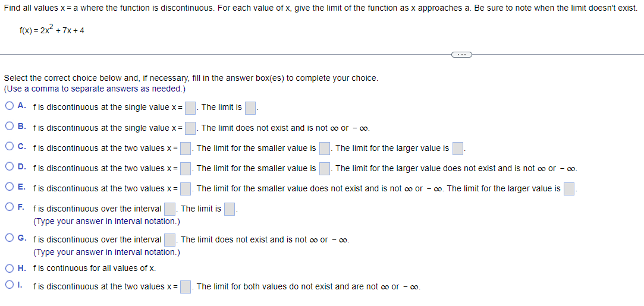Click the interval box in choice G
The height and width of the screenshot is (306, 644).
tap(170, 239)
